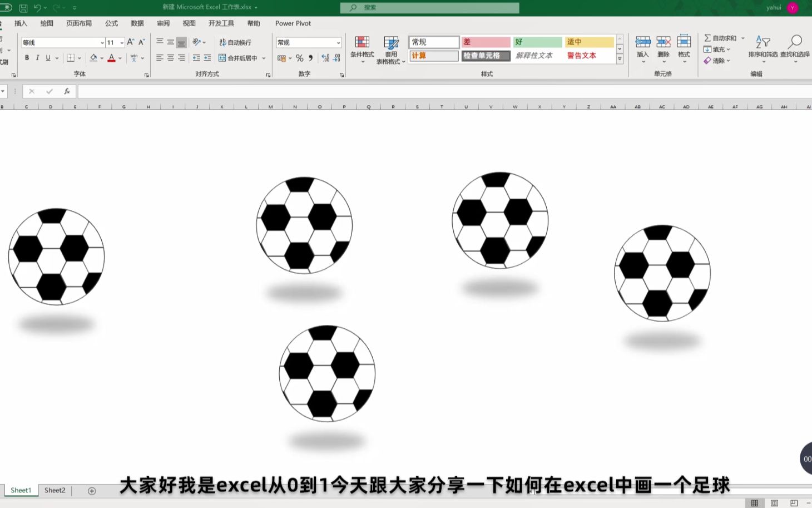The image size is (812, 508).
Task: Open the font name dropdown showing 等线
Action: pos(102,42)
